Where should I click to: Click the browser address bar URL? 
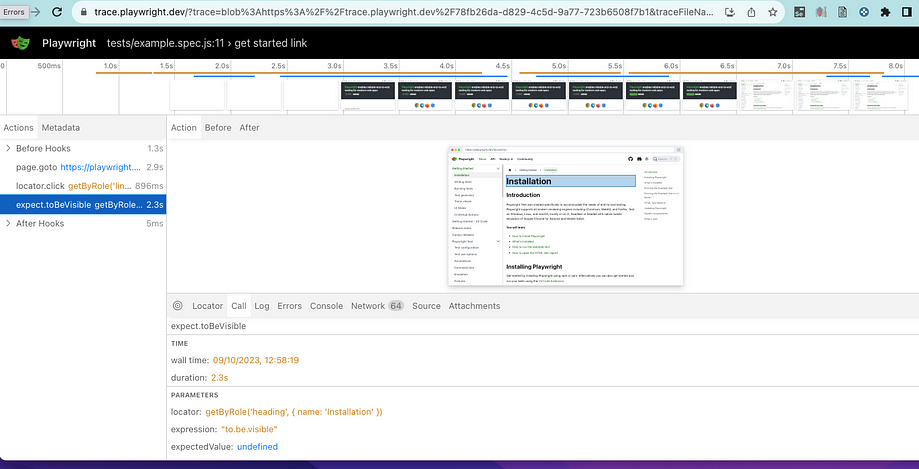404,12
